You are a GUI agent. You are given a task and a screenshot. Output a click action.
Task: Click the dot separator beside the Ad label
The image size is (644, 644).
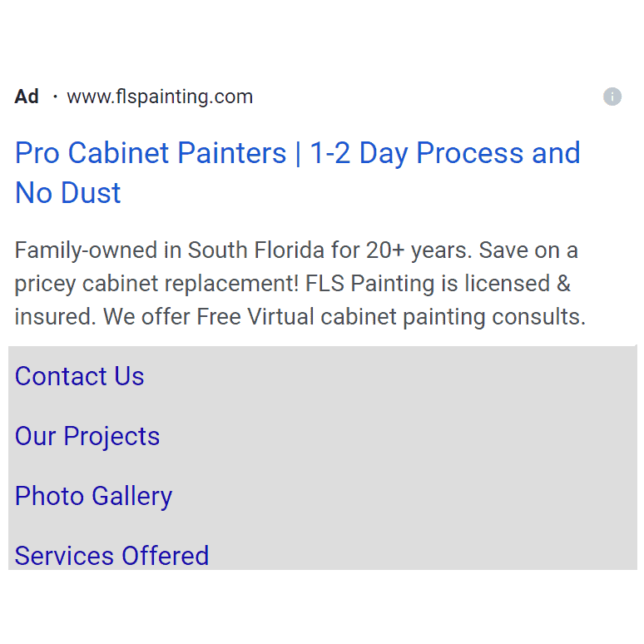point(55,97)
